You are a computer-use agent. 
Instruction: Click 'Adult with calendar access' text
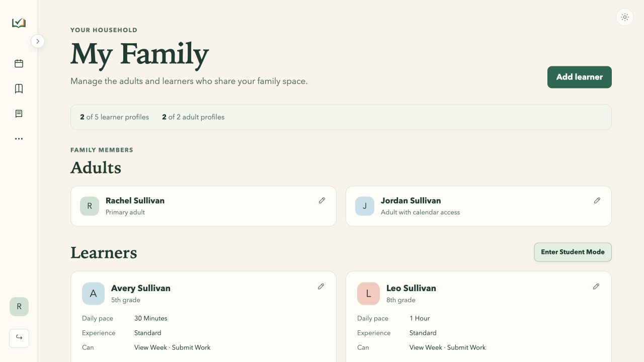click(420, 212)
